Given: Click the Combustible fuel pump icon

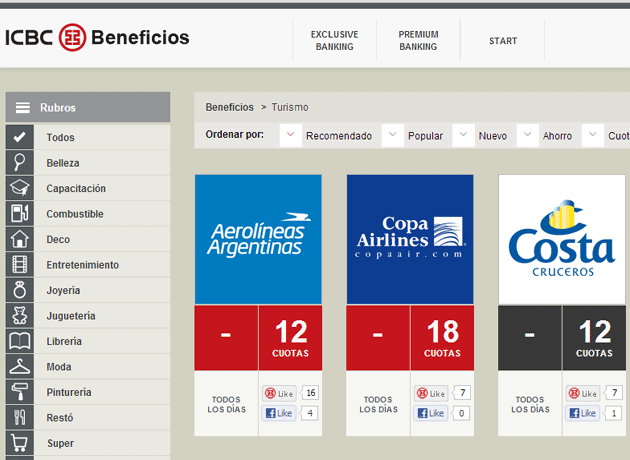Looking at the screenshot, I should tap(19, 214).
